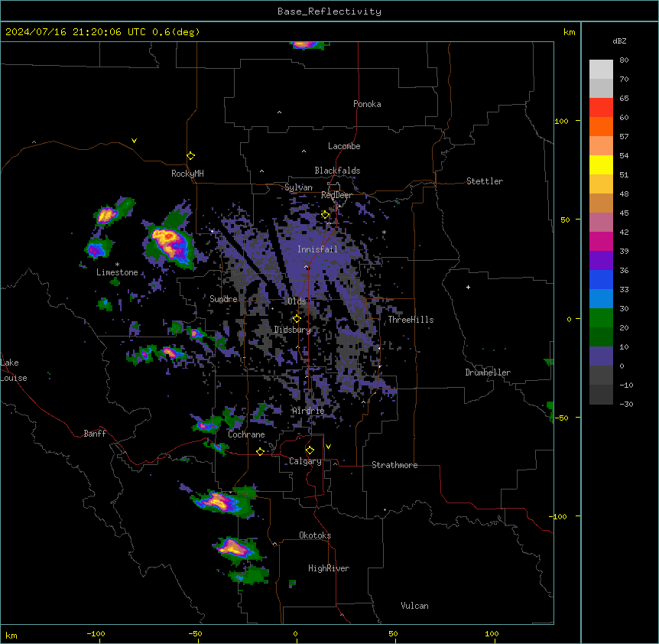Click the yellow diamond marker above RockyMH

point(190,156)
